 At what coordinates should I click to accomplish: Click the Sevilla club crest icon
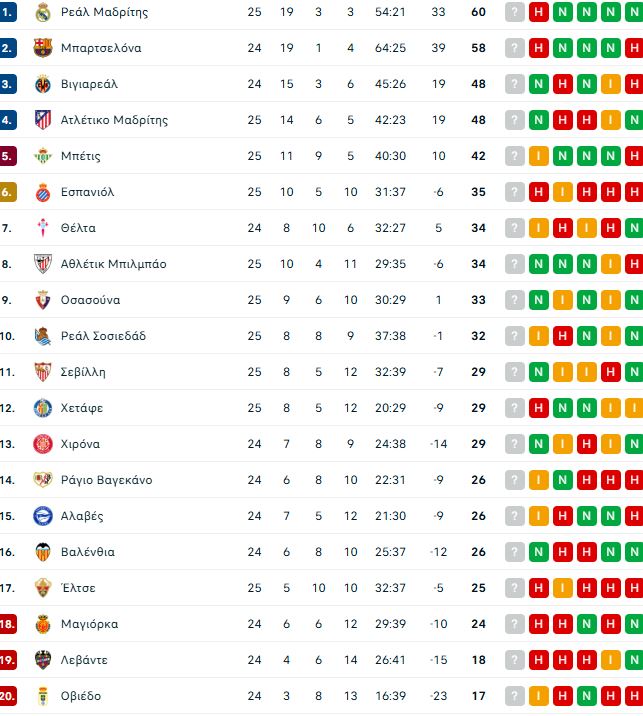point(42,372)
